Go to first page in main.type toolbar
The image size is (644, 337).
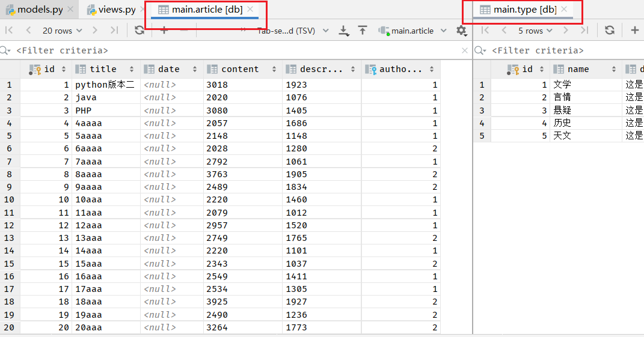pyautogui.click(x=485, y=31)
